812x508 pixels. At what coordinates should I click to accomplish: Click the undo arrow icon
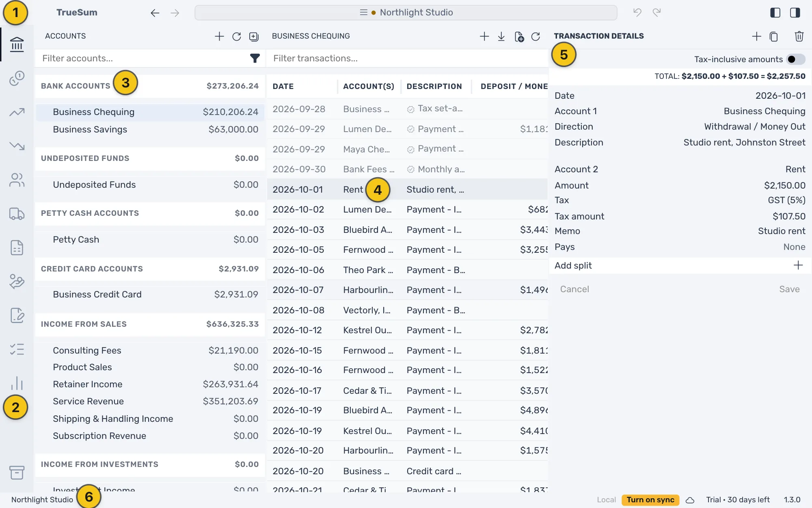coord(637,13)
